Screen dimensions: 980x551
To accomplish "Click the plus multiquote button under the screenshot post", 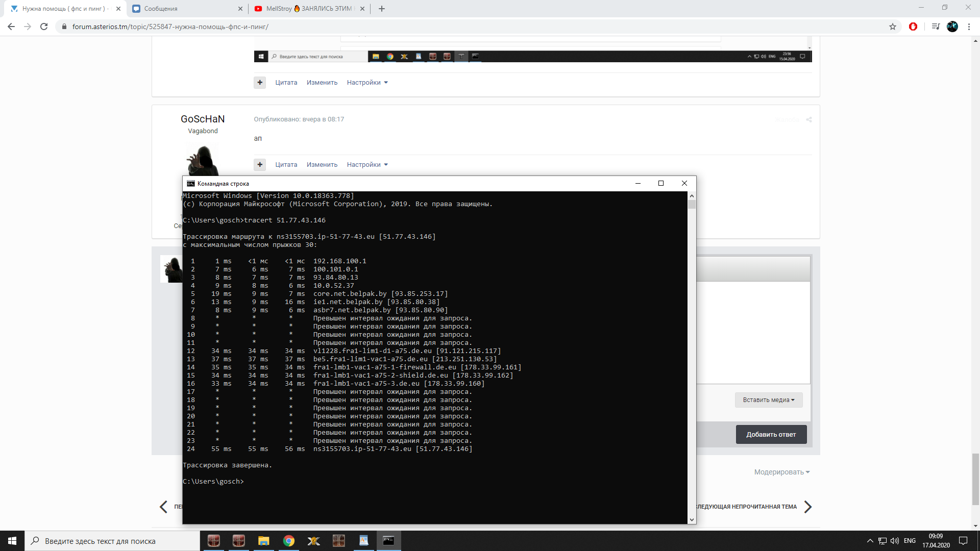I will pos(260,82).
